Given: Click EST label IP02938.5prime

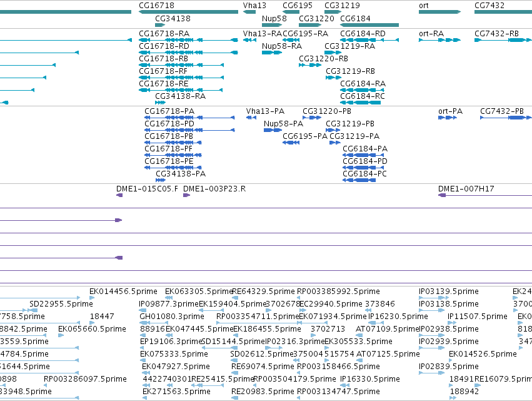Looking at the screenshot, I should (x=449, y=329).
